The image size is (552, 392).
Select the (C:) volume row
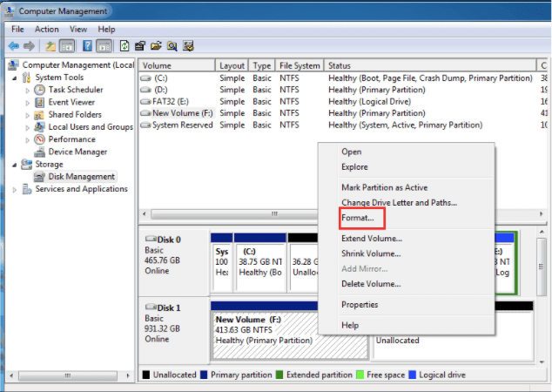[343, 78]
